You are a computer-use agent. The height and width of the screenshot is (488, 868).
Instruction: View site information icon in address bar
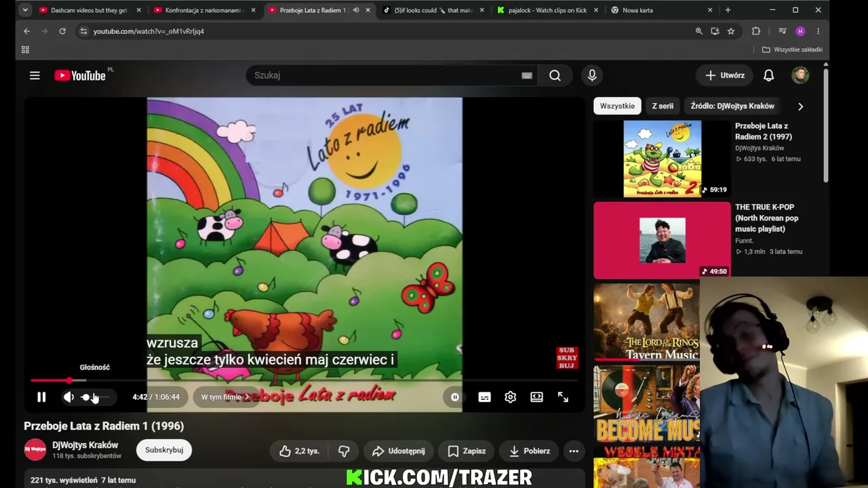pyautogui.click(x=83, y=31)
